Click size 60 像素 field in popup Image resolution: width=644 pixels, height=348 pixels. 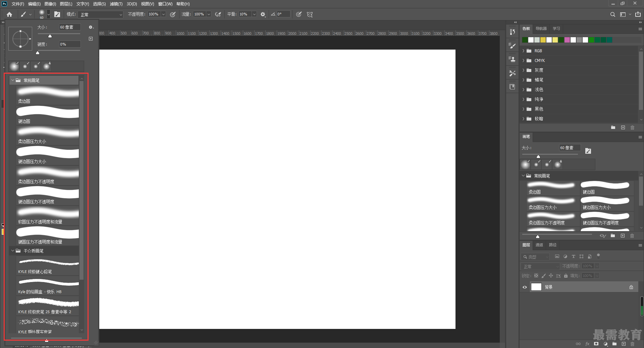[70, 27]
